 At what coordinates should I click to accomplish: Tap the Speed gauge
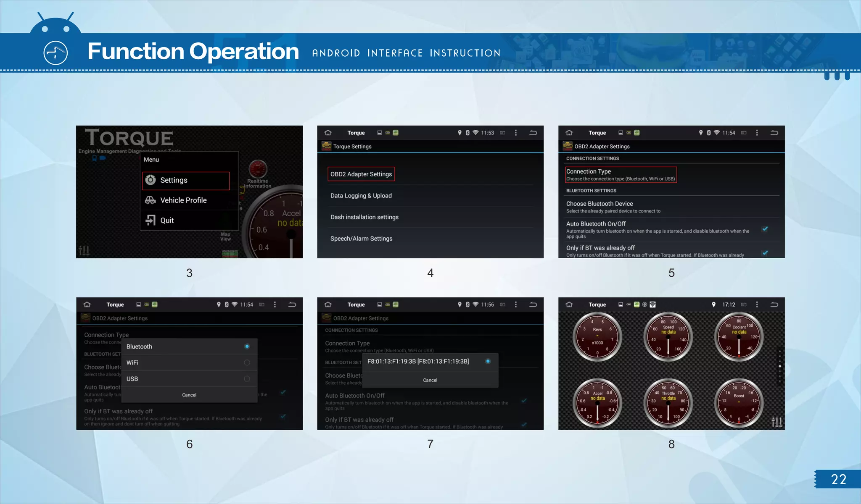click(x=668, y=337)
